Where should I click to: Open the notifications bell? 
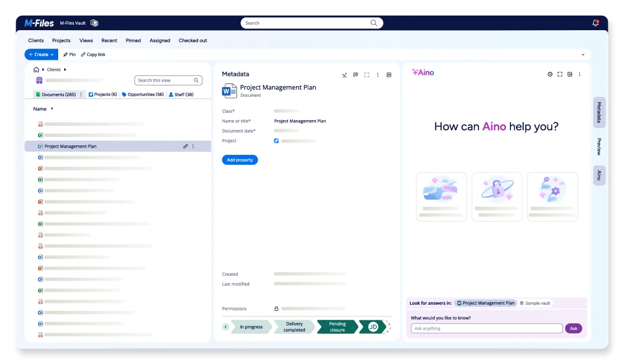595,23
